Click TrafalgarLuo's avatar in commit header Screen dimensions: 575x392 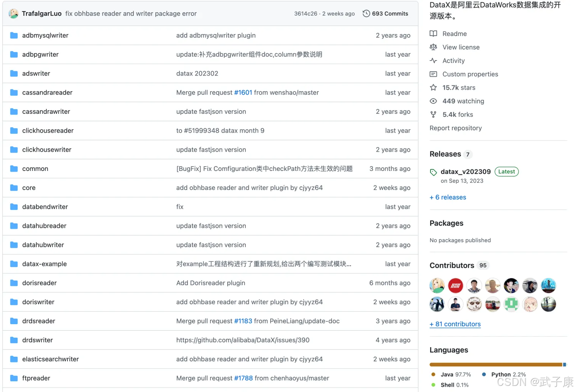(14, 13)
